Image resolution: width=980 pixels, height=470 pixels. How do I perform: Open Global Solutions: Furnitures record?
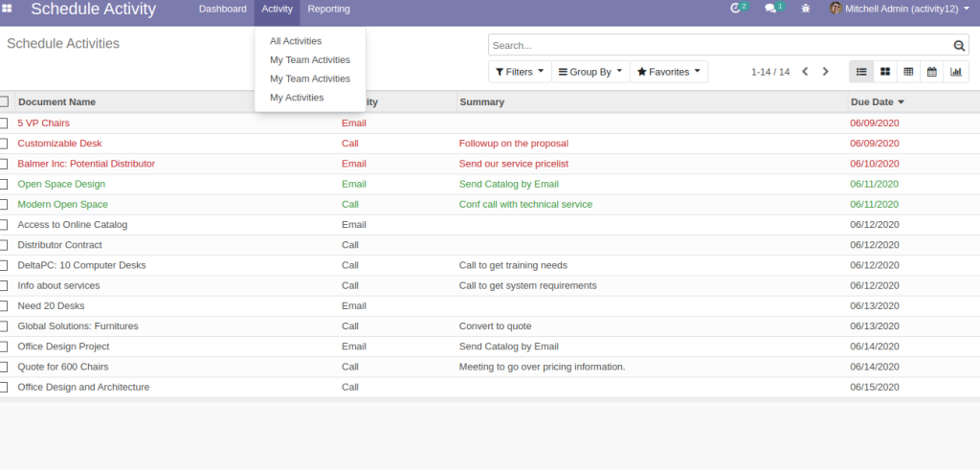(78, 326)
